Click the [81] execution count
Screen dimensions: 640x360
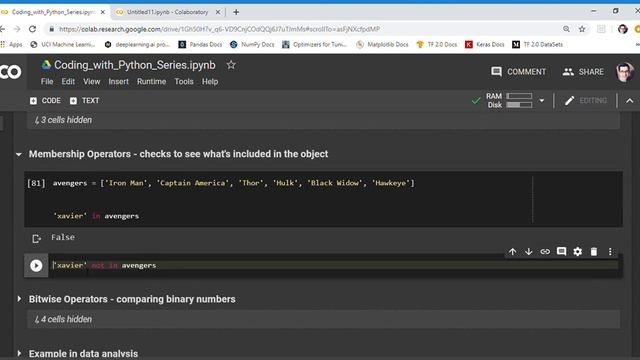(x=36, y=183)
